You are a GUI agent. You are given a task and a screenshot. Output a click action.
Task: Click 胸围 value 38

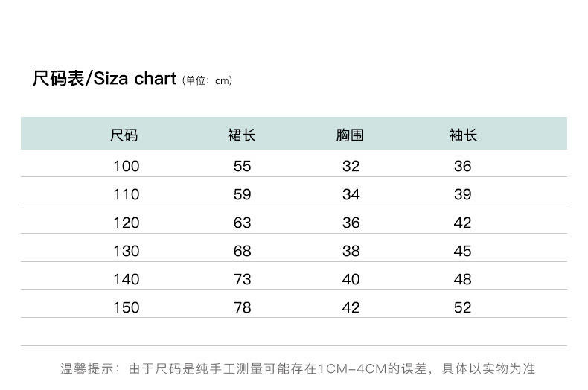[351, 251]
